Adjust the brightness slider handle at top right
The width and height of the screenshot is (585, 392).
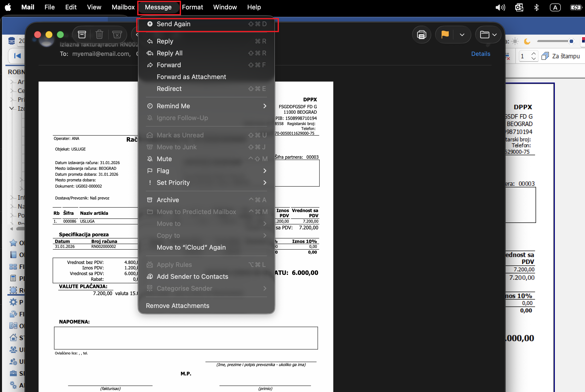(571, 41)
